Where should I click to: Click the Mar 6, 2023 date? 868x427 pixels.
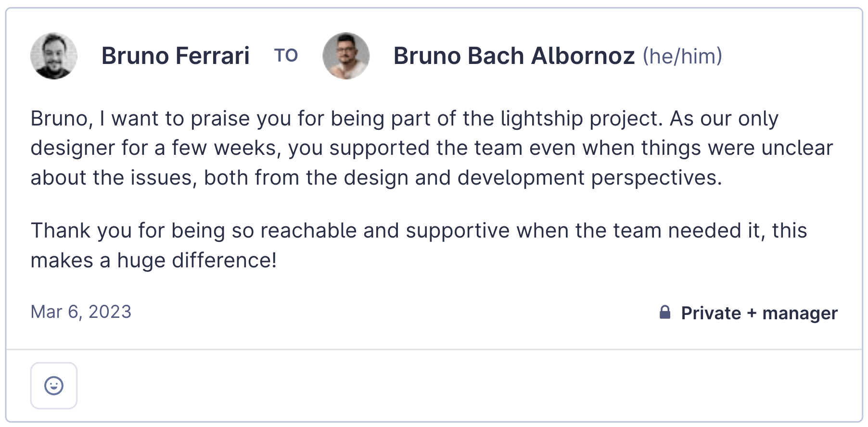(x=81, y=312)
